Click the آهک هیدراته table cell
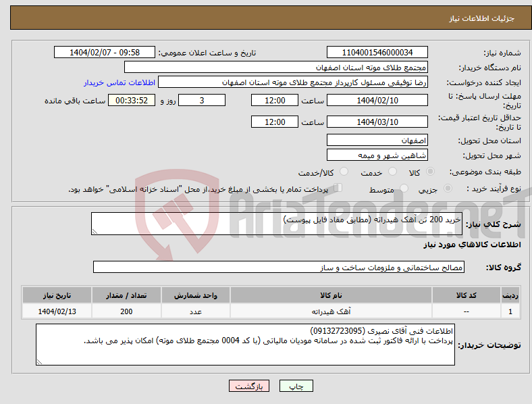 coord(331,311)
